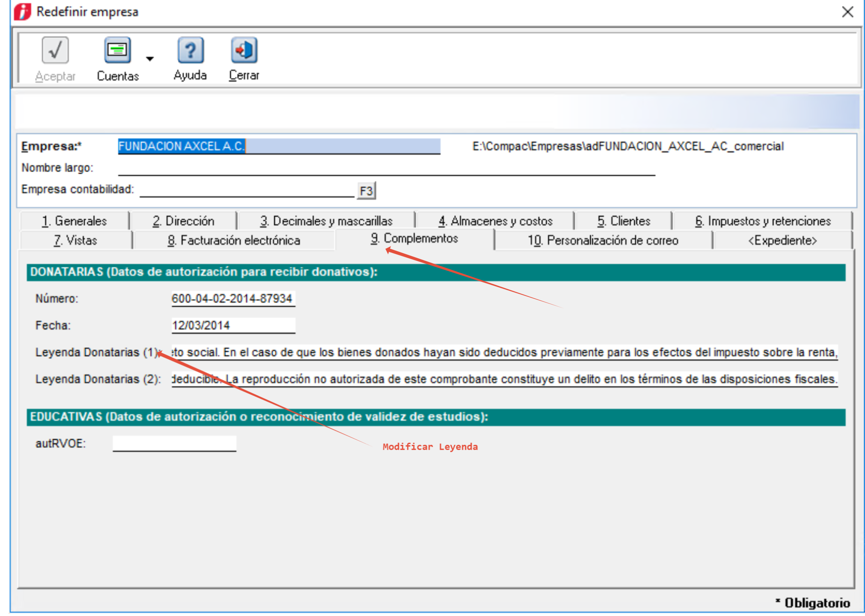Image resolution: width=865 pixels, height=616 pixels.
Task: Click the autRVOE input field
Action: click(x=174, y=444)
